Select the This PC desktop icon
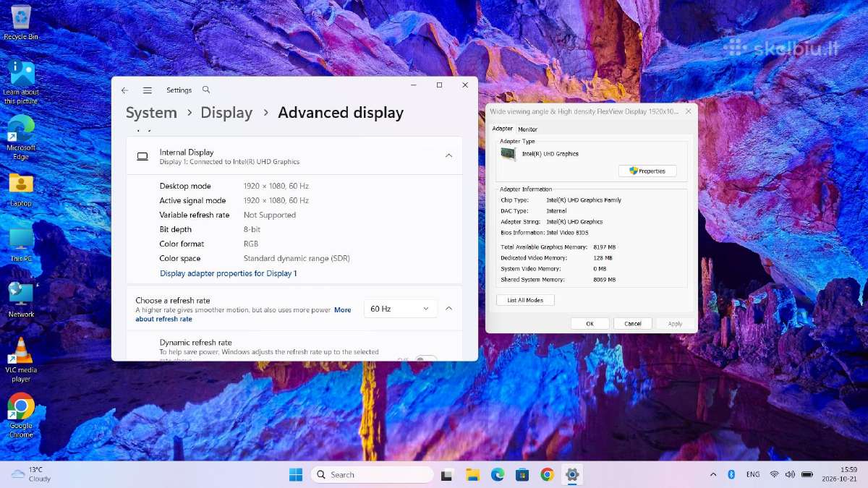Screen dimensions: 868x488 tap(21, 244)
